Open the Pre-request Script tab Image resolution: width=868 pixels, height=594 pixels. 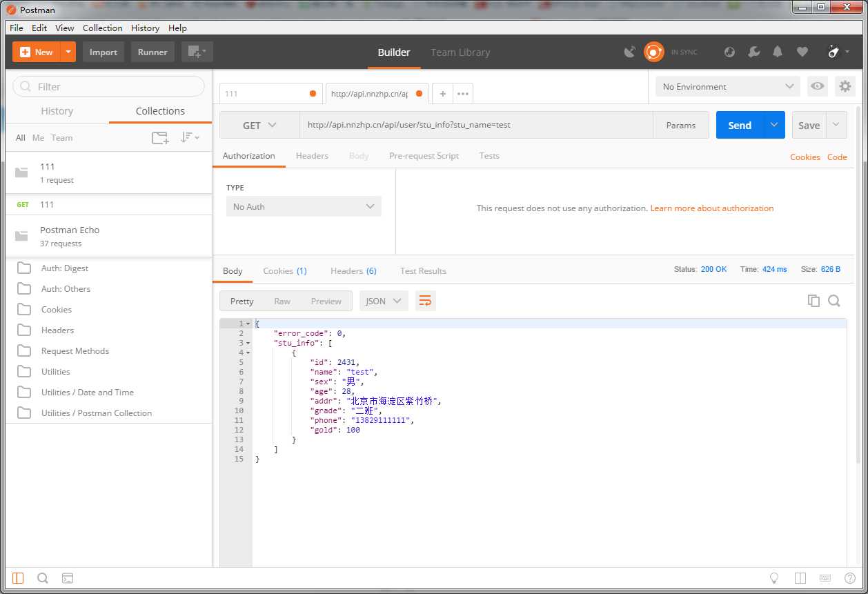point(424,155)
